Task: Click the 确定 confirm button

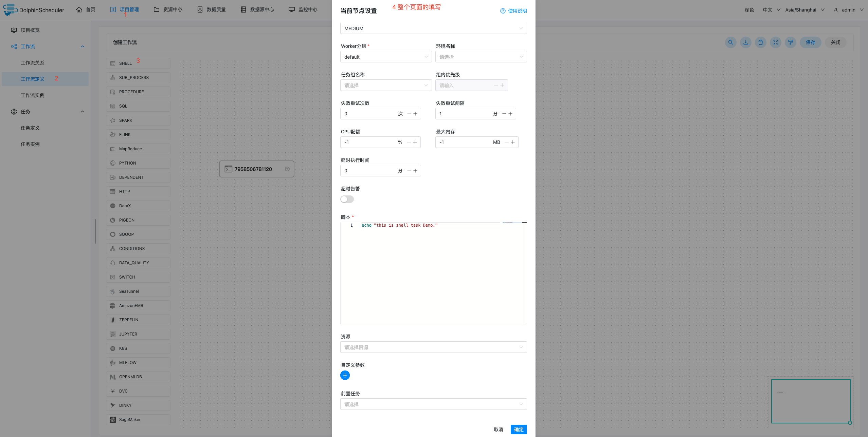Action: click(x=519, y=430)
